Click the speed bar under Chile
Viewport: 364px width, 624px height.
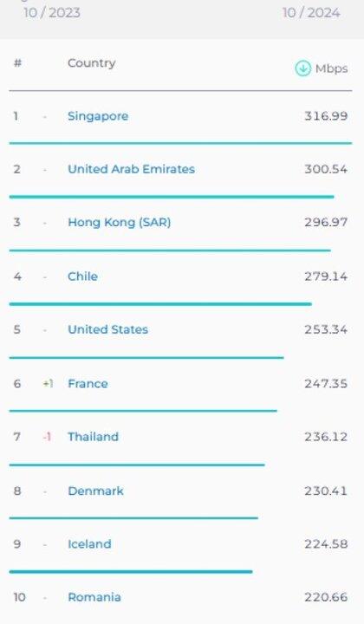click(160, 304)
